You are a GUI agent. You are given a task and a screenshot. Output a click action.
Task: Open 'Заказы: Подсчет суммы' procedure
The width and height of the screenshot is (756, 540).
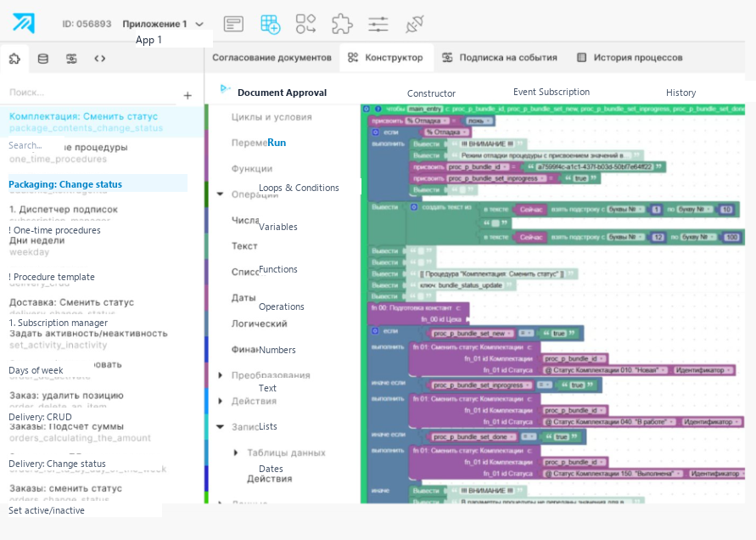(66, 426)
